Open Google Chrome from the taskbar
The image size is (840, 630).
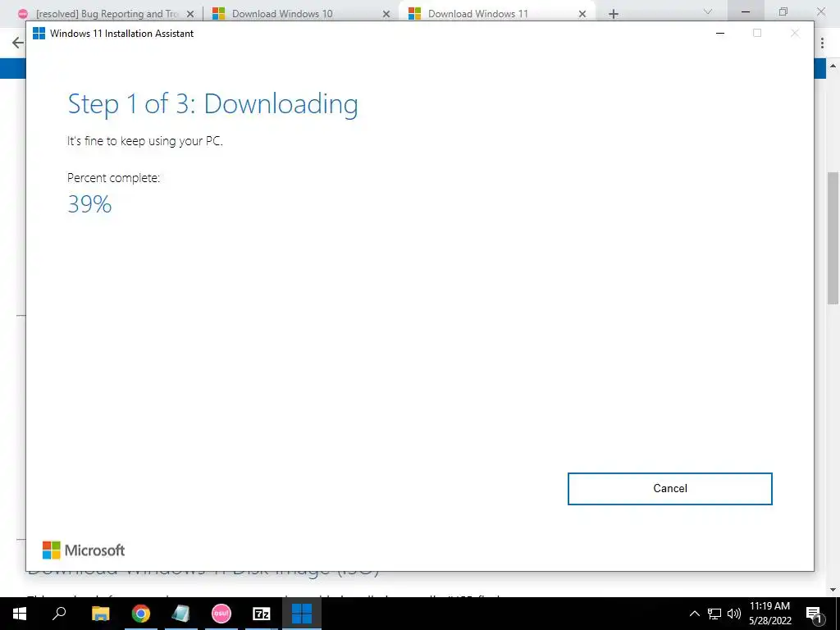click(141, 614)
